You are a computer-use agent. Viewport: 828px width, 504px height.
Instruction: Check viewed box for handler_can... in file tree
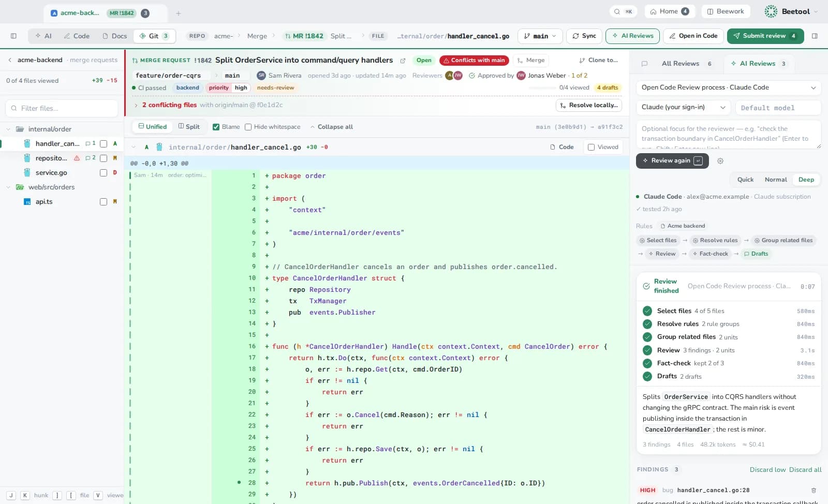tap(103, 144)
